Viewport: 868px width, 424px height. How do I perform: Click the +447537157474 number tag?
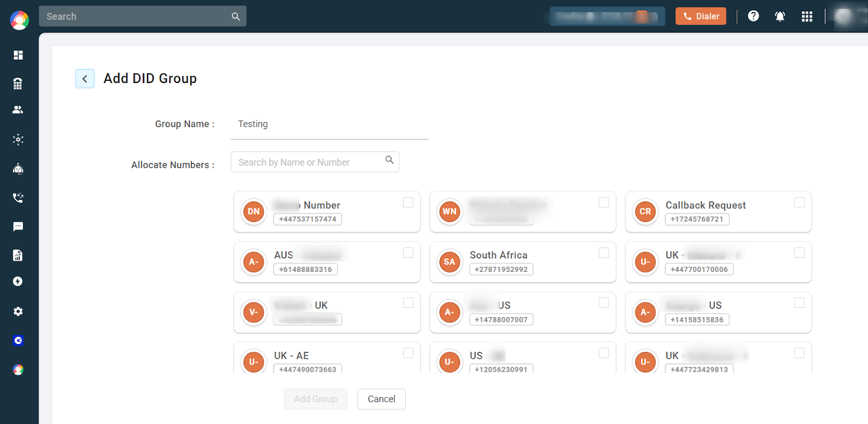308,219
